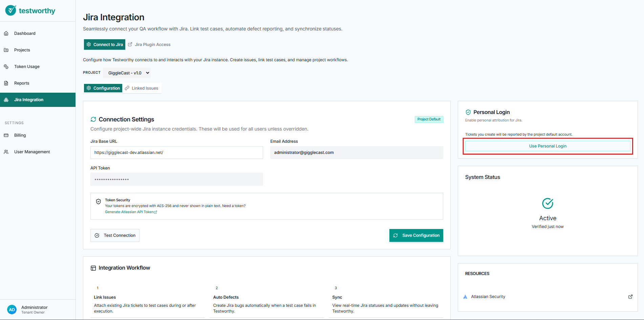Click the User Management people icon
This screenshot has height=320, width=644.
point(6,152)
